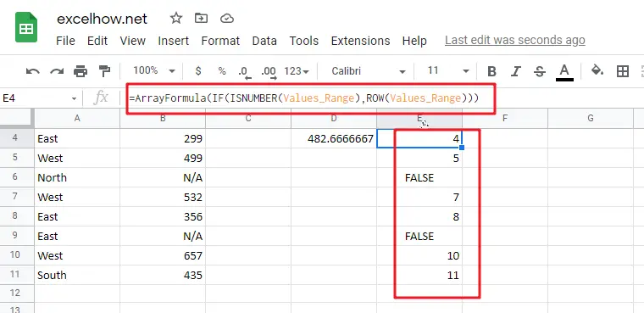Open 'Last edit was seconds ago' history link

515,41
